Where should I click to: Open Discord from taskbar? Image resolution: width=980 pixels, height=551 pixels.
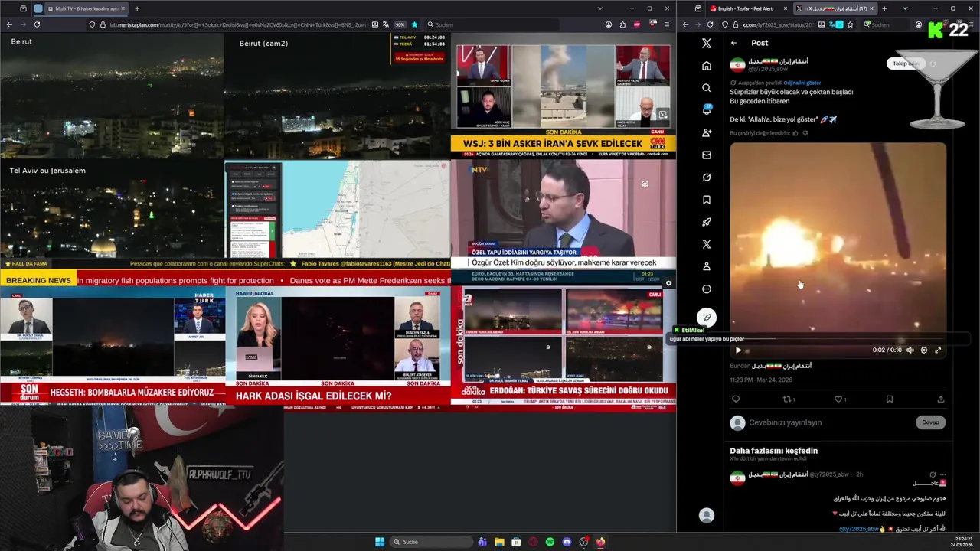click(x=567, y=542)
